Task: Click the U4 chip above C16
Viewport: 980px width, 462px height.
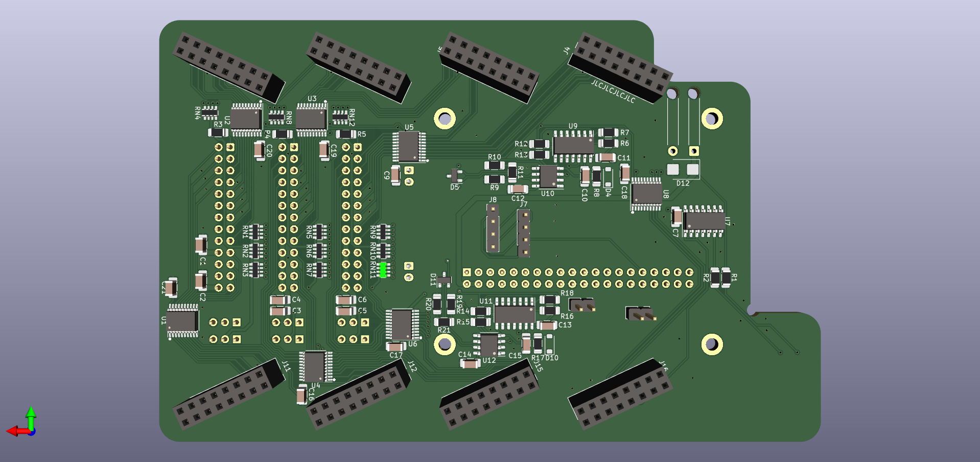Action: pos(314,366)
